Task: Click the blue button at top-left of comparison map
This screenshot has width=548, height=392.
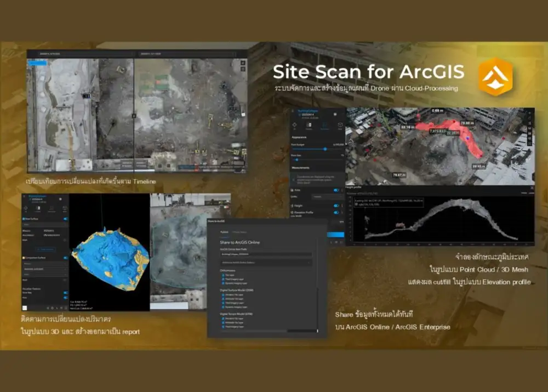Action: (x=37, y=63)
